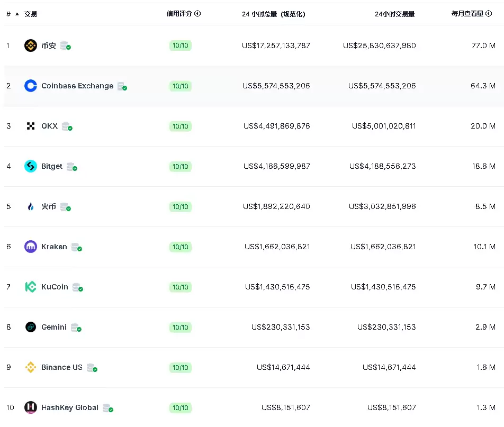Click the 火币 flame logo
The image size is (504, 427).
tap(31, 206)
